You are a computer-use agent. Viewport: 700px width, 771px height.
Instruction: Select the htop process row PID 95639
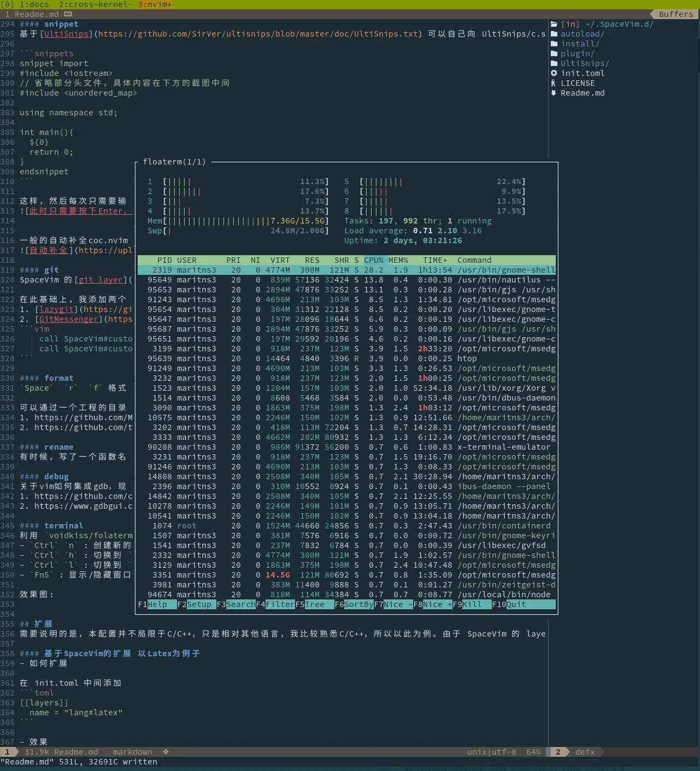346,358
